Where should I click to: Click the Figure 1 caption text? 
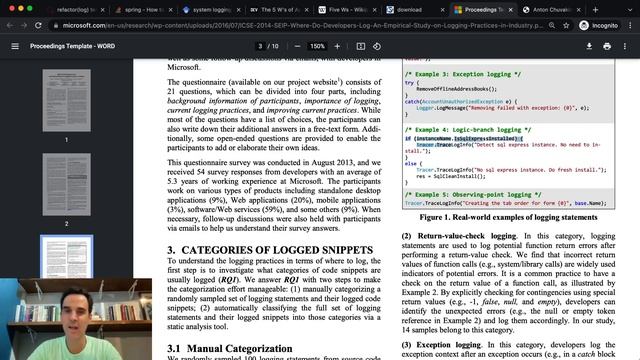click(508, 217)
